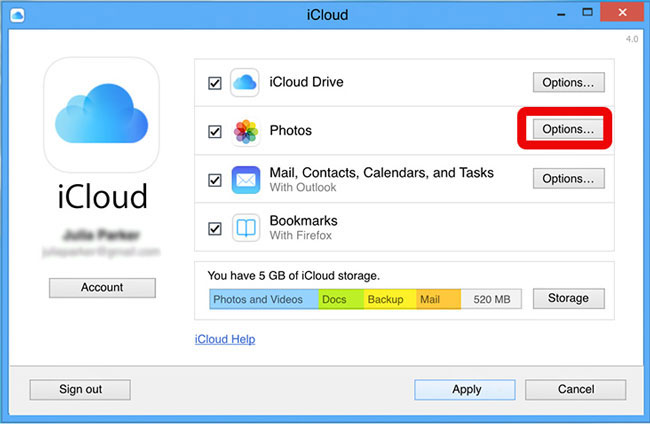Click the iCloud title bar app icon
The height and width of the screenshot is (424, 650).
17,16
